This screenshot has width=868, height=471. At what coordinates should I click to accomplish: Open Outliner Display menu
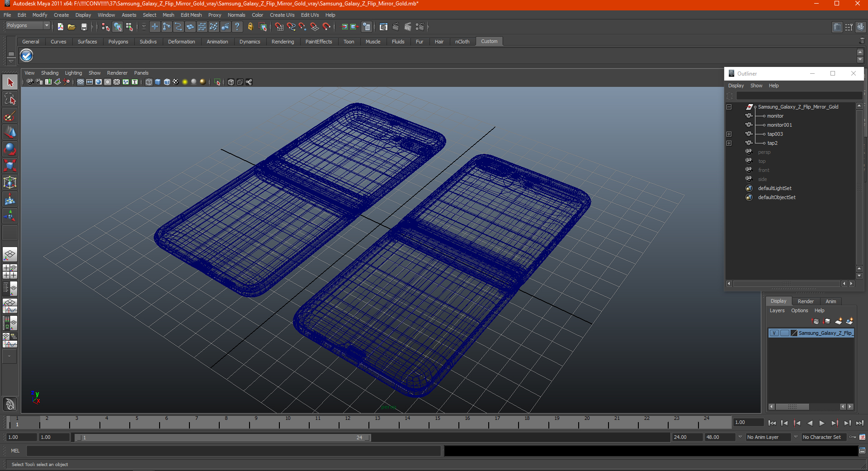coord(736,86)
